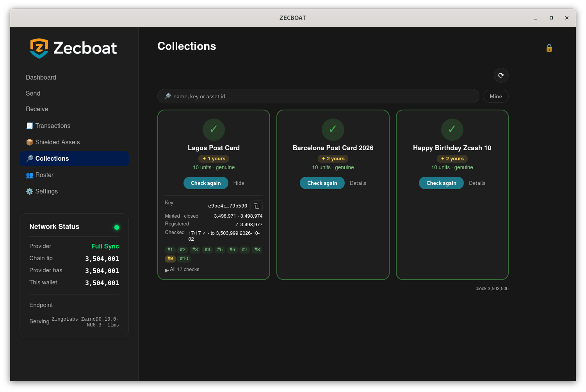This screenshot has width=586, height=392.
Task: Click the Minted closed values 3,498,971 · 3,498,974
Action: pyautogui.click(x=238, y=216)
